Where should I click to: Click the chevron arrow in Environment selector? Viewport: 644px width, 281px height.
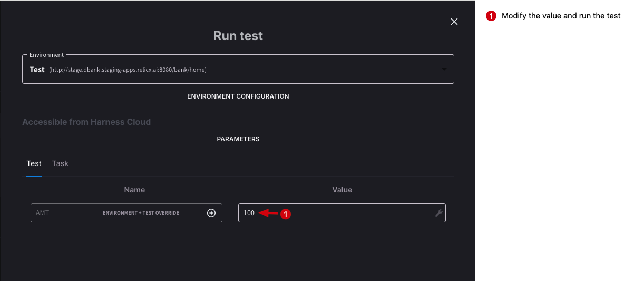(444, 70)
